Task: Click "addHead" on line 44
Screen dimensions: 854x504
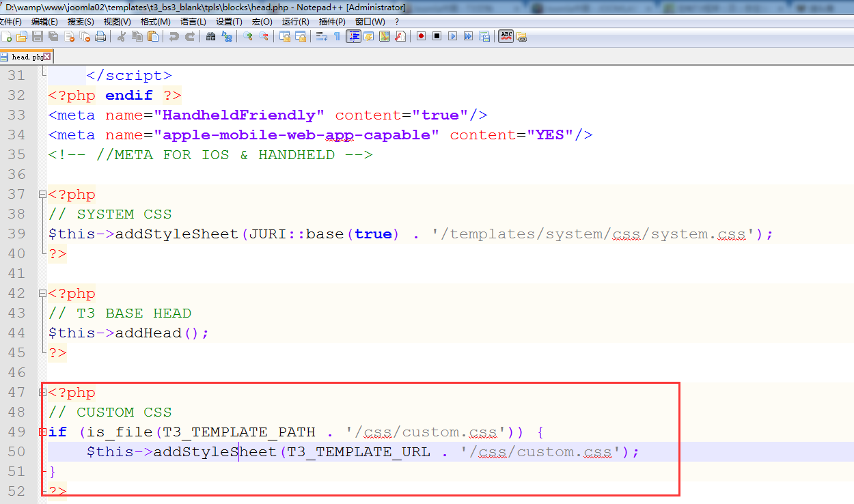Action: coord(148,333)
